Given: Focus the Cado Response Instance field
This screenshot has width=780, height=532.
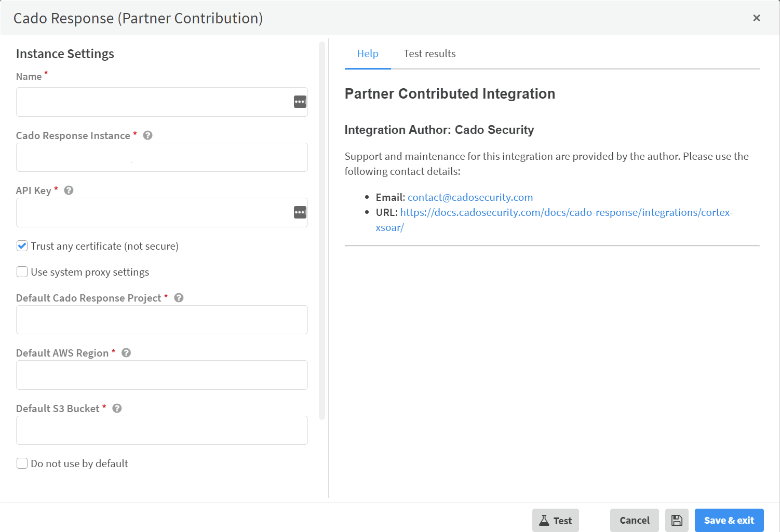Looking at the screenshot, I should coord(162,157).
